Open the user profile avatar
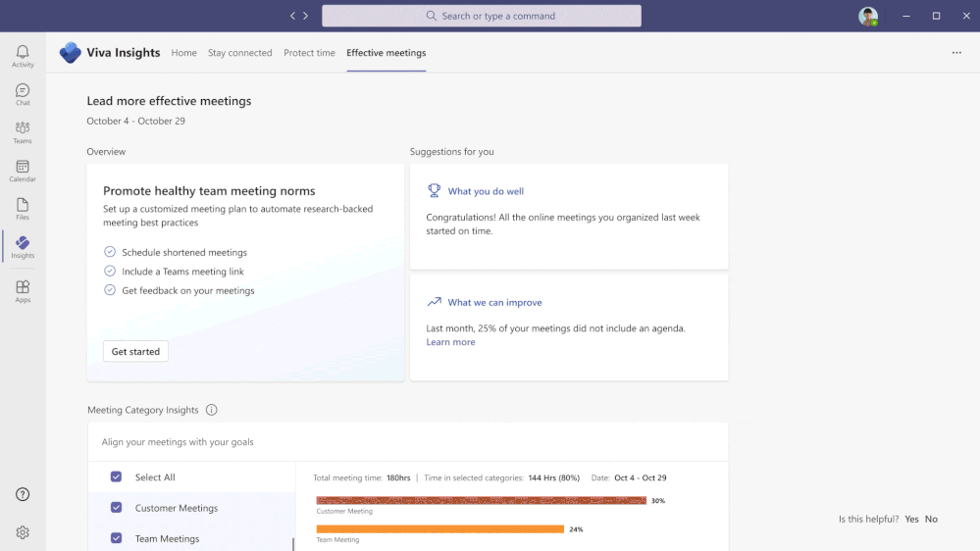The image size is (980, 551). 867,16
